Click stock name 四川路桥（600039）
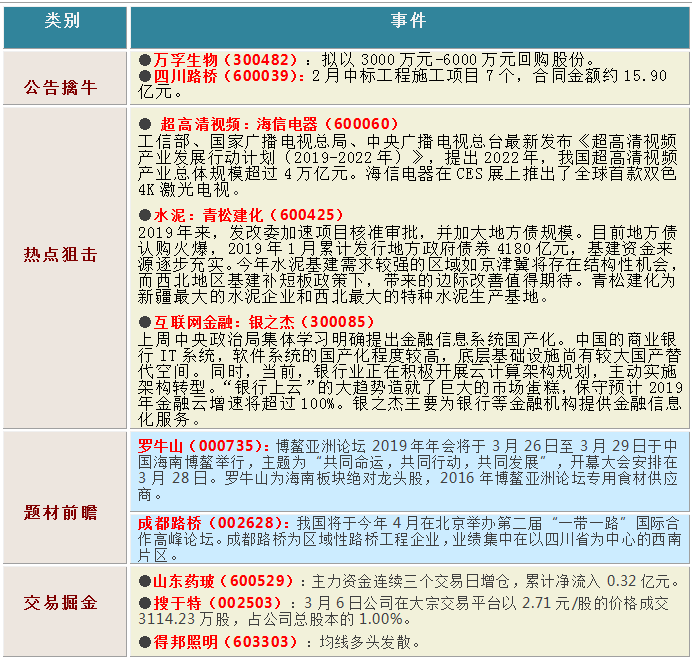Viewport: 692px width, 659px height. 227,76
